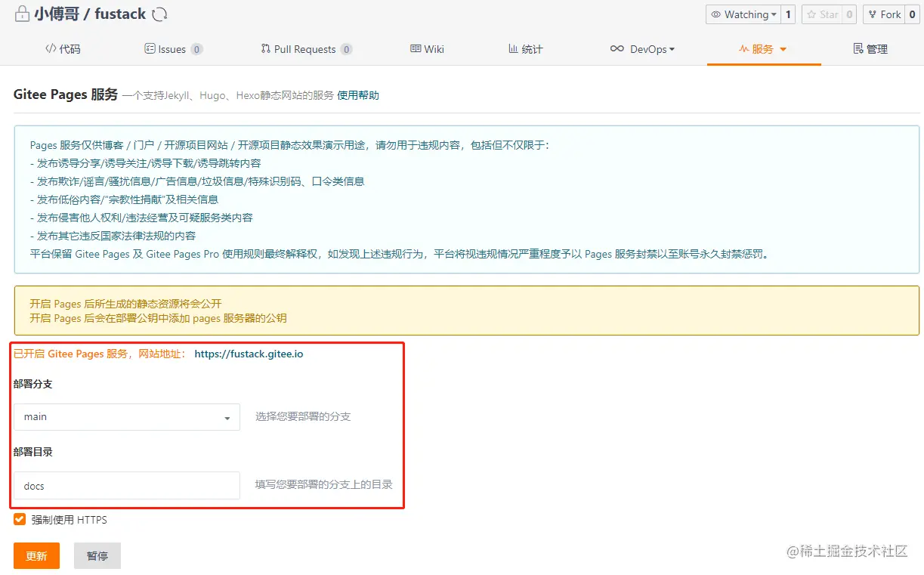Click the Star count 0
The height and width of the screenshot is (575, 924).
pos(849,14)
